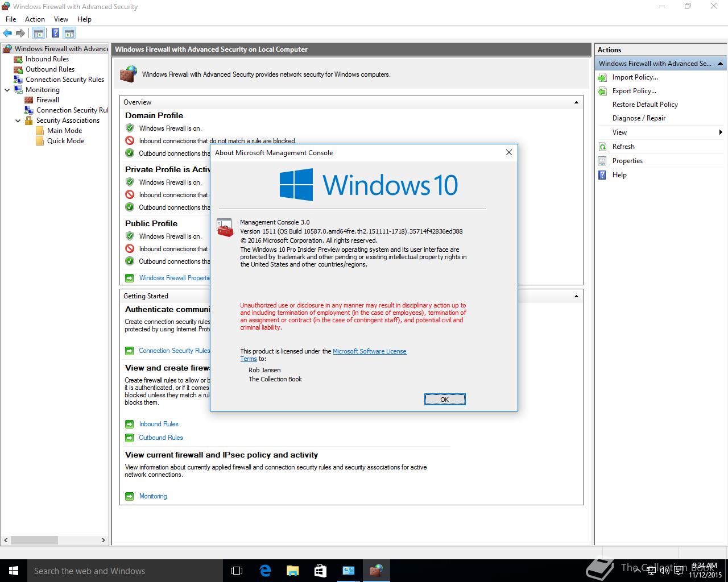This screenshot has width=728, height=582.
Task: Click Restore Default Policy action
Action: click(645, 105)
